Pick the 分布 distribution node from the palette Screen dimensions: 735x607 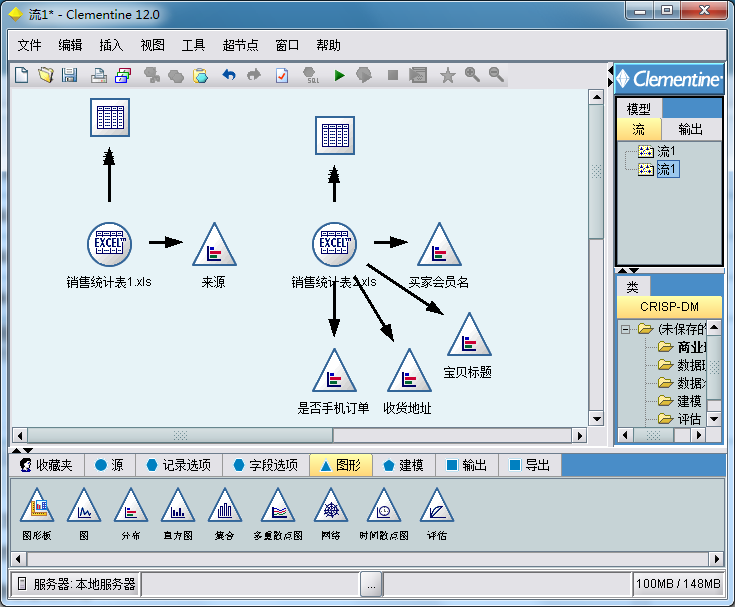point(131,506)
